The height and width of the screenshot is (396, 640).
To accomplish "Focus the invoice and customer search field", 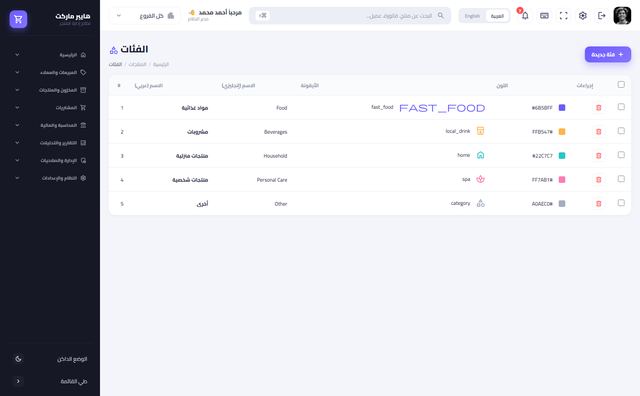I will 351,16.
